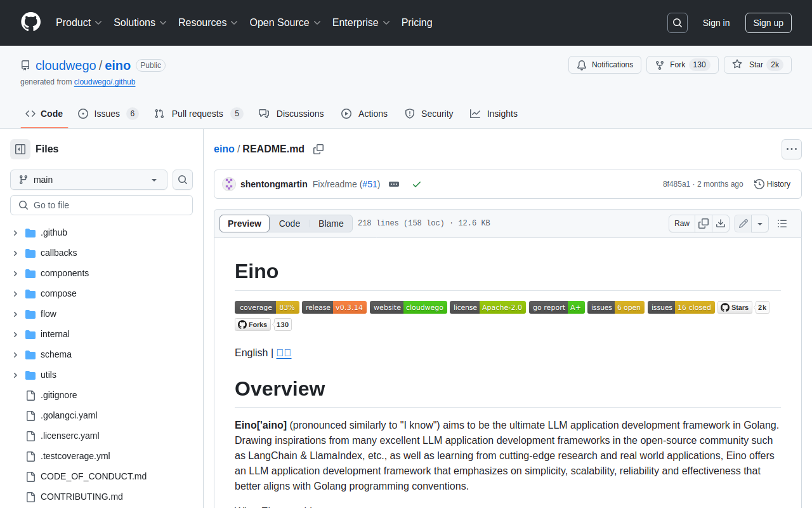Expand the callbacks folder chevron
Screen dimensions: 812x508
point(15,253)
